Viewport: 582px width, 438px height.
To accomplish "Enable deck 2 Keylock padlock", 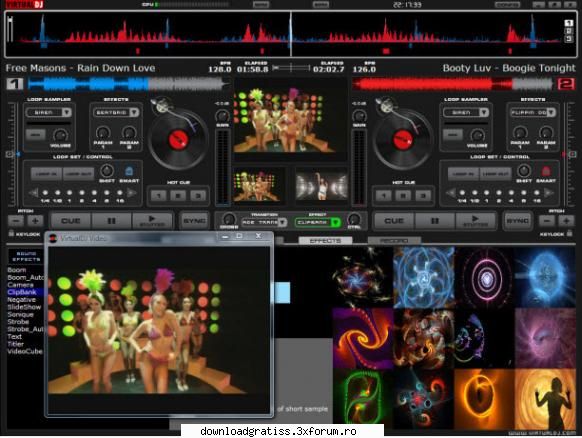I will click(570, 233).
